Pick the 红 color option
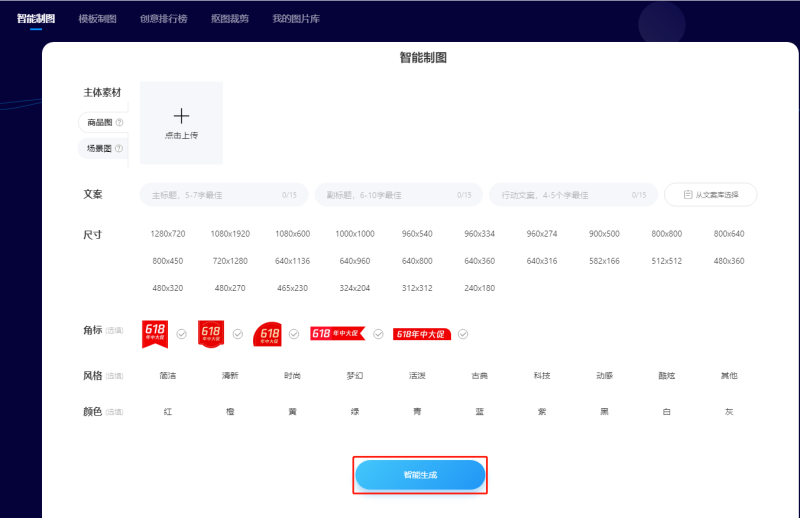 click(168, 412)
